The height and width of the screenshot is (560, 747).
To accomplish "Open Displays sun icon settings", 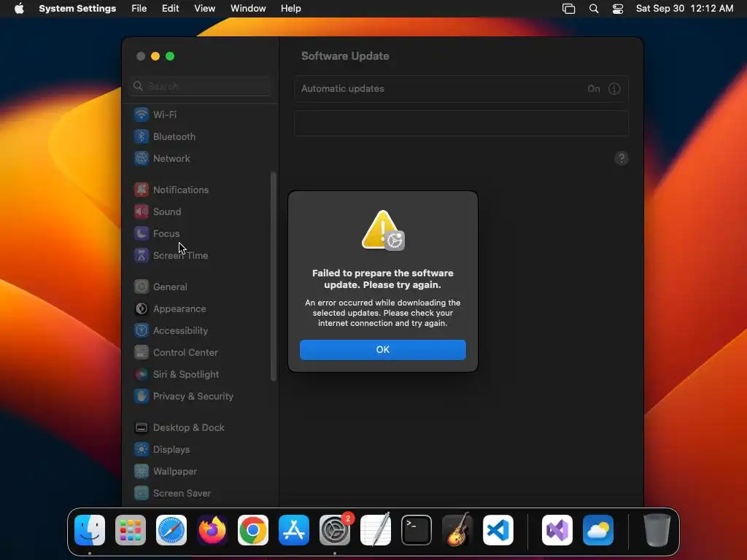I will [x=141, y=450].
